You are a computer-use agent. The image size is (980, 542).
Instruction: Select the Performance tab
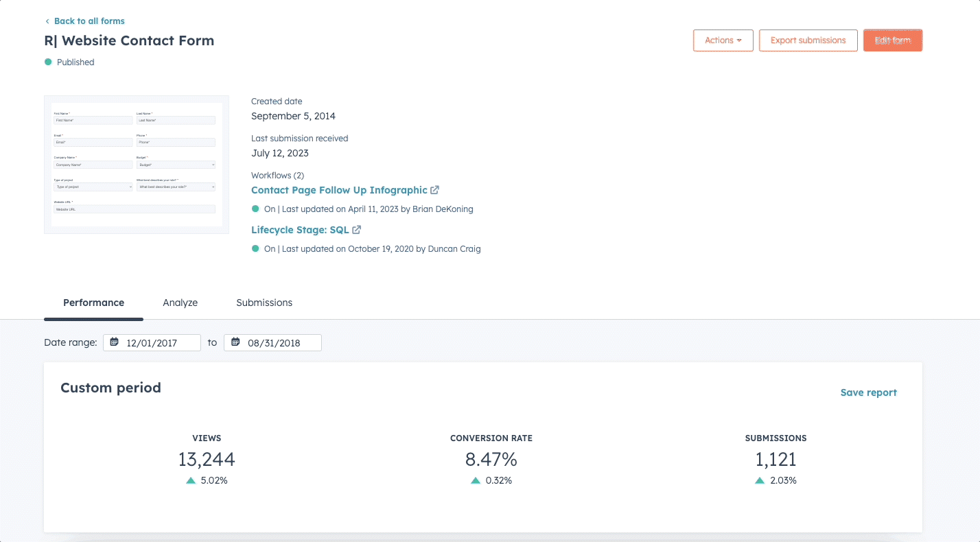point(93,303)
